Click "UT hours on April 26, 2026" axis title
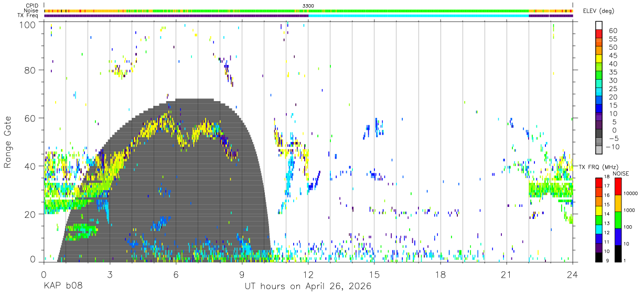The image size is (644, 297). pos(308,287)
